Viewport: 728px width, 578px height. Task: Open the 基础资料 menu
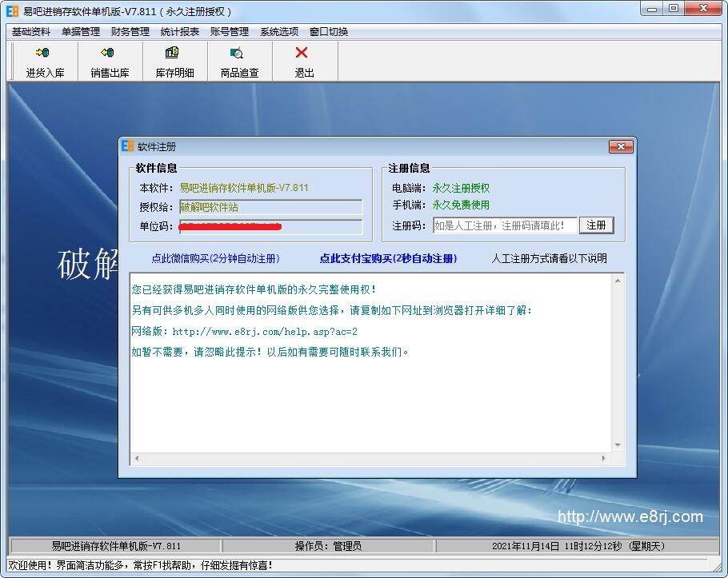coord(30,31)
